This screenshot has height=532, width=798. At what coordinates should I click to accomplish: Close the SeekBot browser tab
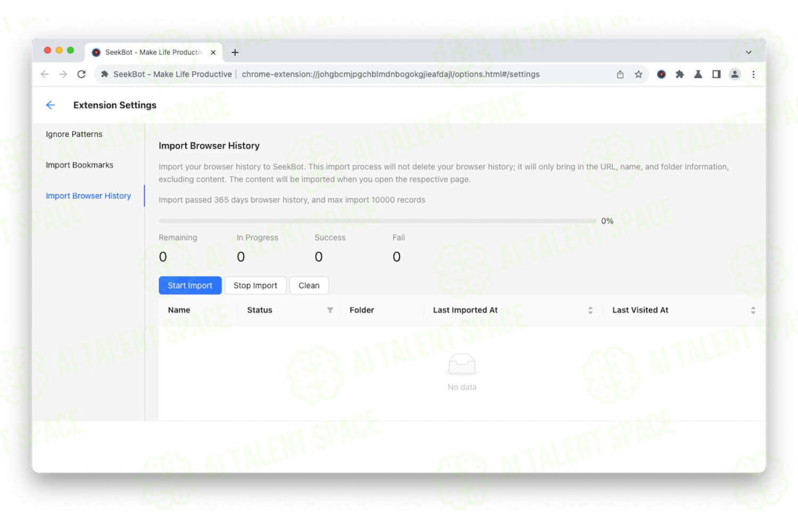coord(213,52)
